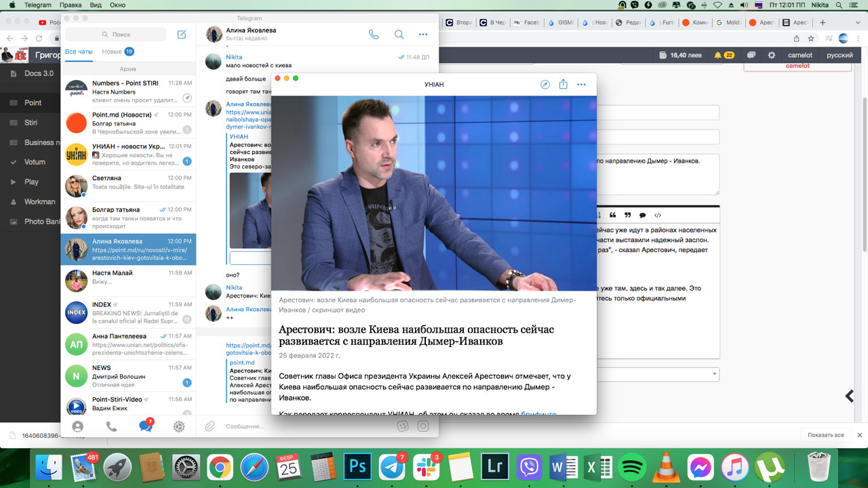Open Lightroom from the Dock

[x=495, y=467]
